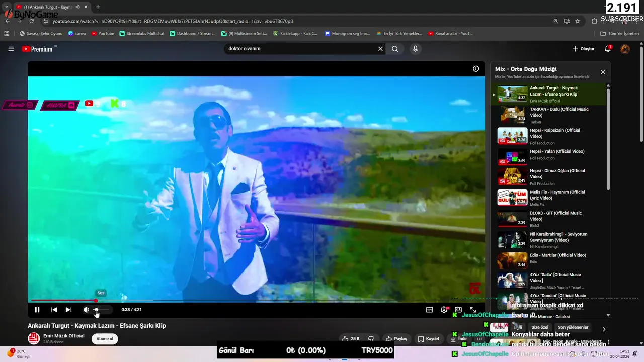Open the video title Ankaralı Turgut text
The width and height of the screenshot is (644, 362).
pyautogui.click(x=97, y=326)
